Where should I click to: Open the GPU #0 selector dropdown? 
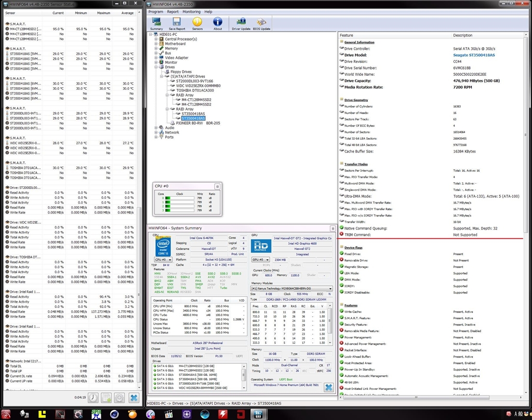click(x=261, y=260)
